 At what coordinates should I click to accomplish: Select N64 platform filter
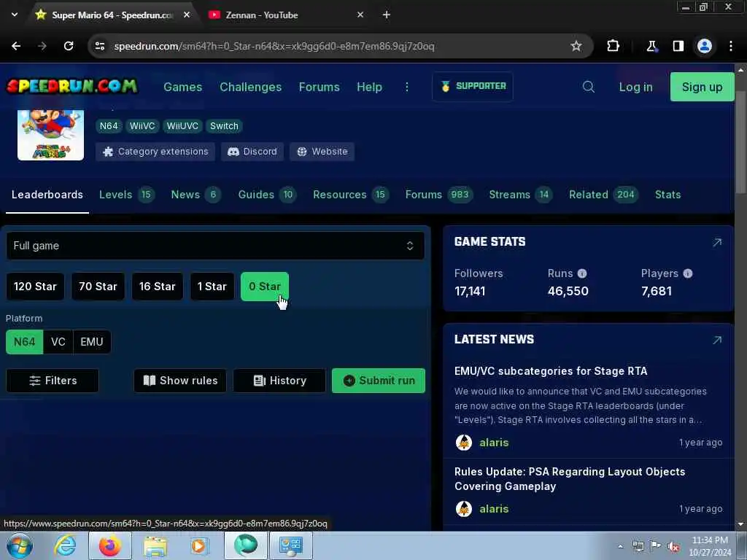24,342
